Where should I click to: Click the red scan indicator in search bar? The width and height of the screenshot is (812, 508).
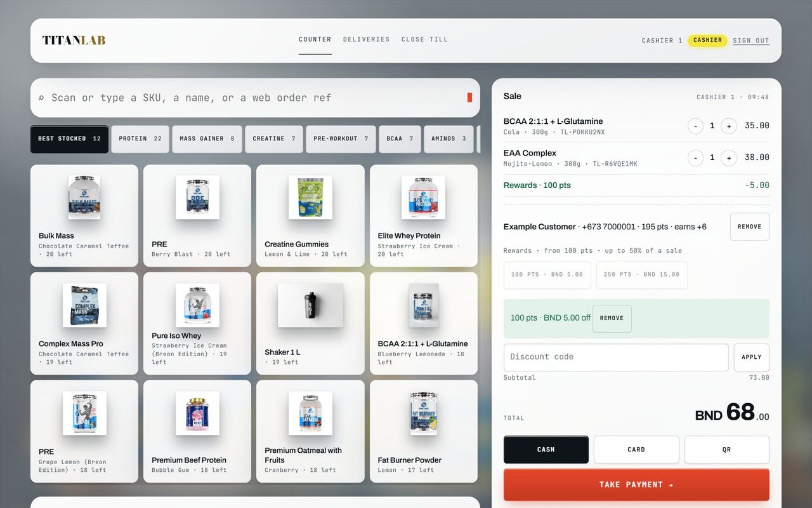pyautogui.click(x=469, y=97)
